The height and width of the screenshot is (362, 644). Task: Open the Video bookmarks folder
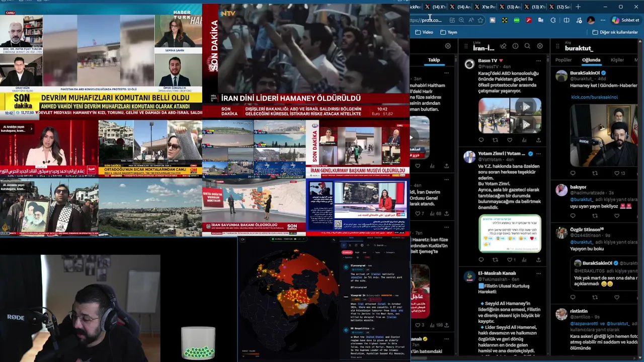(424, 32)
